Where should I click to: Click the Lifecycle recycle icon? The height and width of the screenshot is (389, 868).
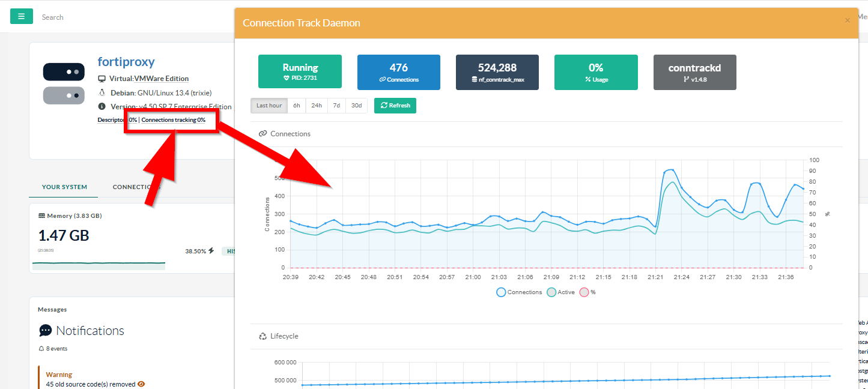(x=263, y=336)
